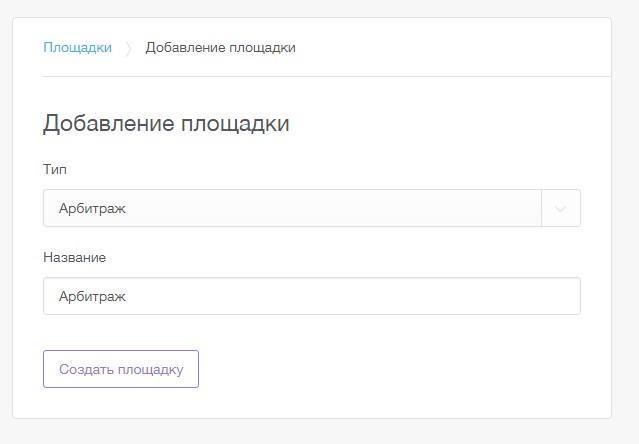Click blank space right of Создать площадку

click(400, 369)
